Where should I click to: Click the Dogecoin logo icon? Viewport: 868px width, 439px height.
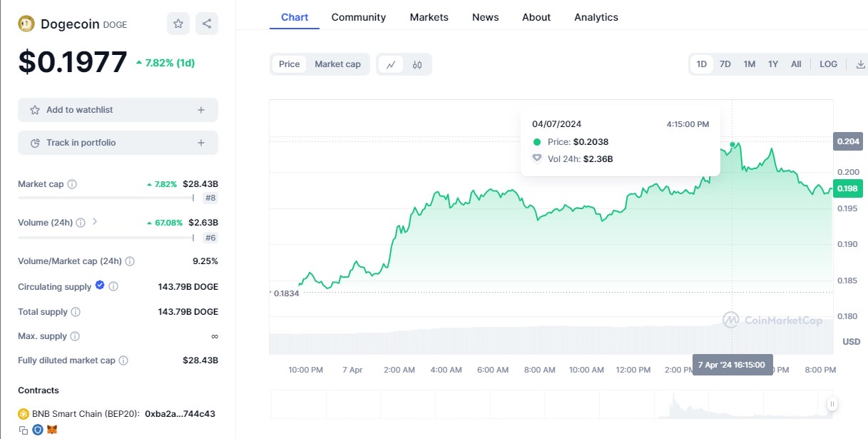tap(27, 24)
